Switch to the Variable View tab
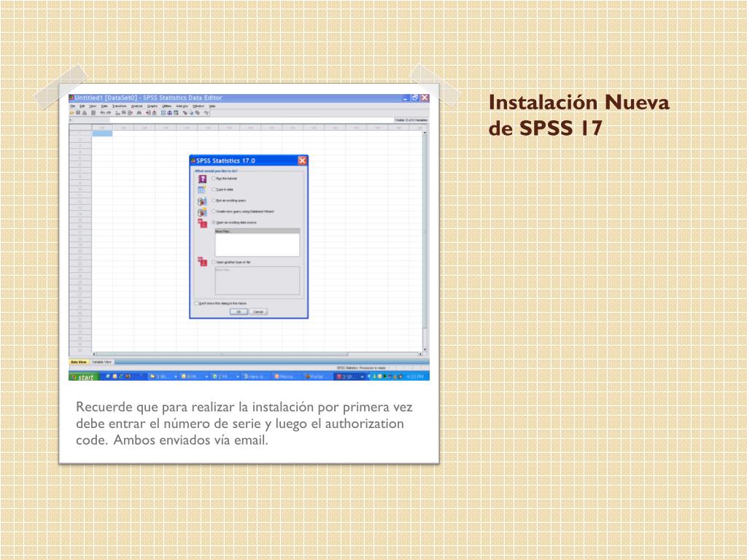The image size is (747, 560). point(101,362)
